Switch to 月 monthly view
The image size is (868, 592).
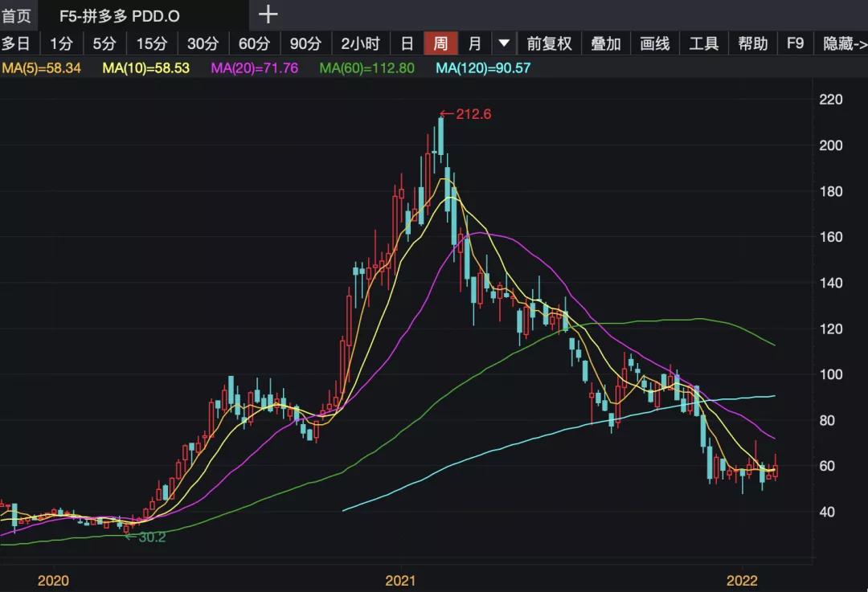(474, 43)
